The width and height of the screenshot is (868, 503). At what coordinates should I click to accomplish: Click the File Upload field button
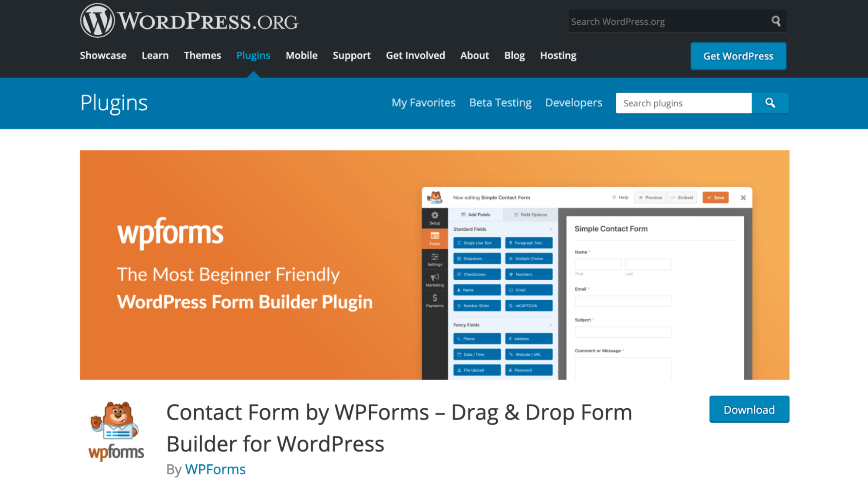[x=477, y=370]
